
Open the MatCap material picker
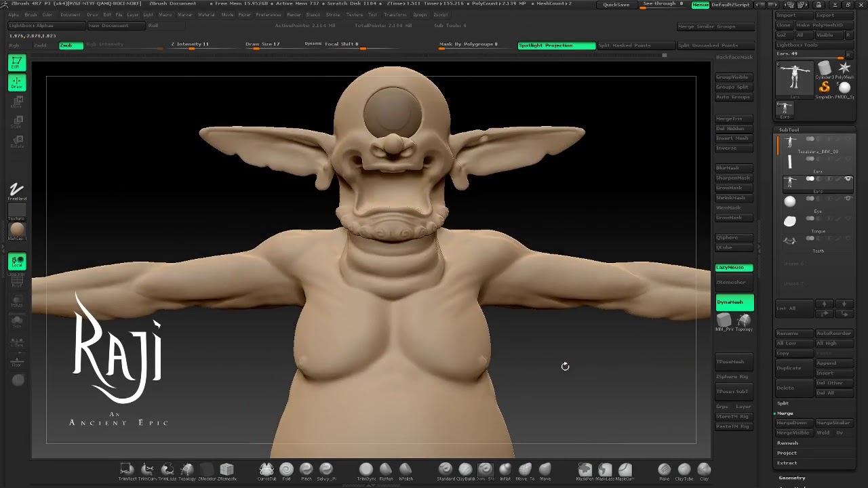(x=17, y=232)
